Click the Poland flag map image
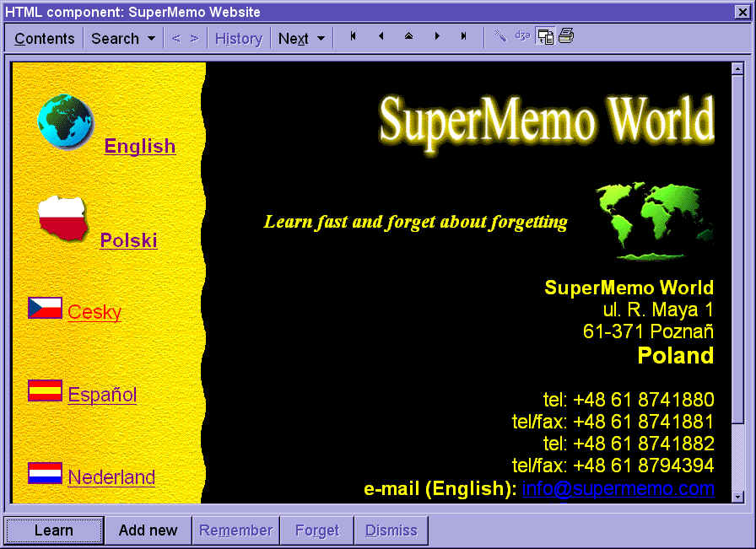Viewport: 756px width, 549px height. click(63, 218)
